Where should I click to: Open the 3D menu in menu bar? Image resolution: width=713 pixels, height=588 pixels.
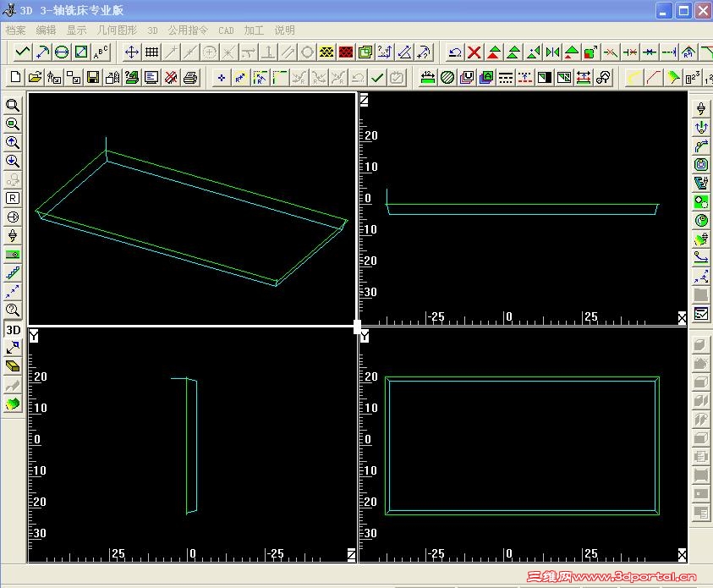(152, 30)
